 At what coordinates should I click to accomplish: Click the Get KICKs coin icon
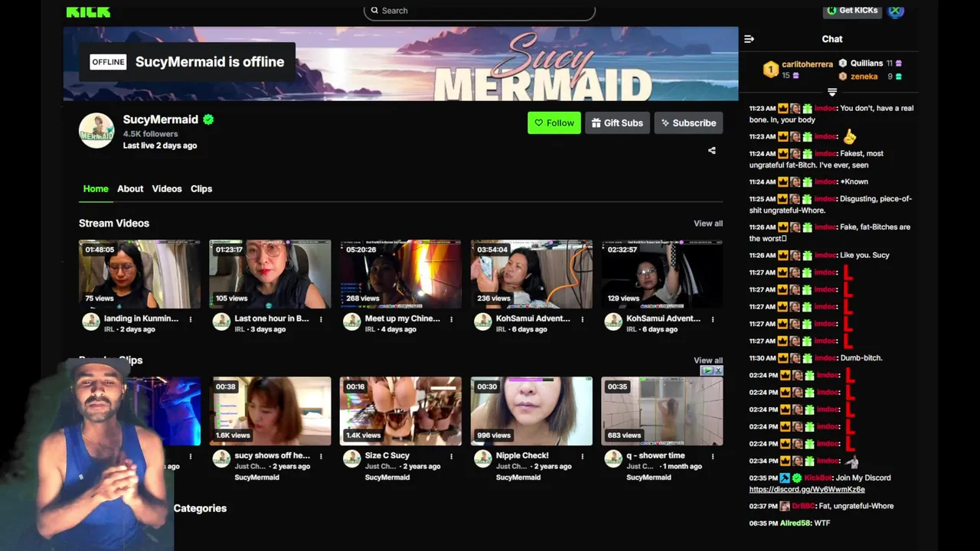[831, 11]
